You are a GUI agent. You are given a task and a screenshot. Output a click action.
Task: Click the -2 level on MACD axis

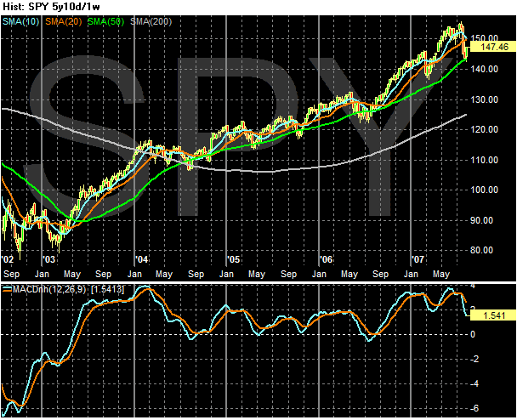point(474,359)
